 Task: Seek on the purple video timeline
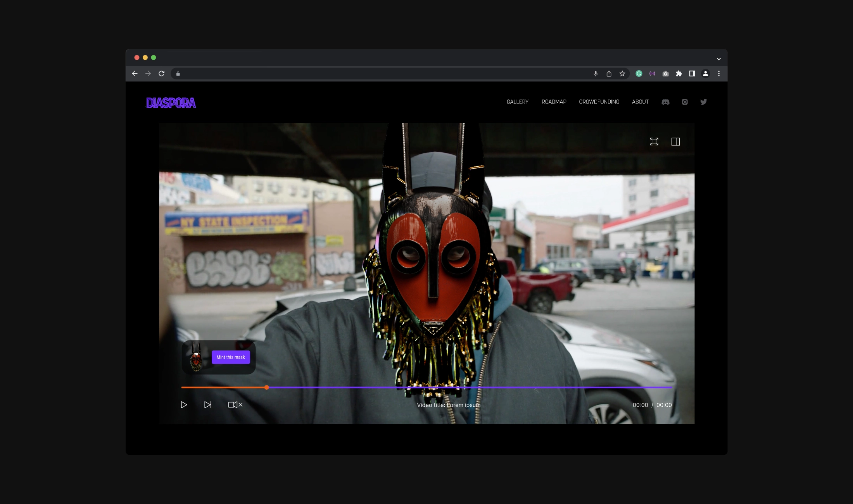coord(470,387)
